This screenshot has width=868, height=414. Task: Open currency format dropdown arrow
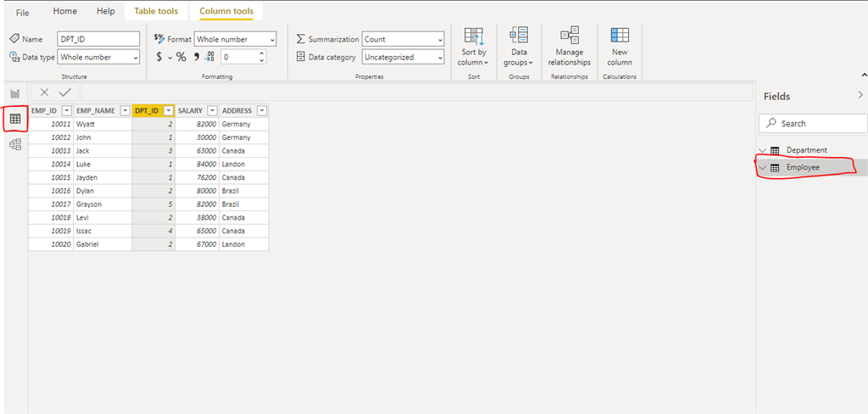coord(170,58)
